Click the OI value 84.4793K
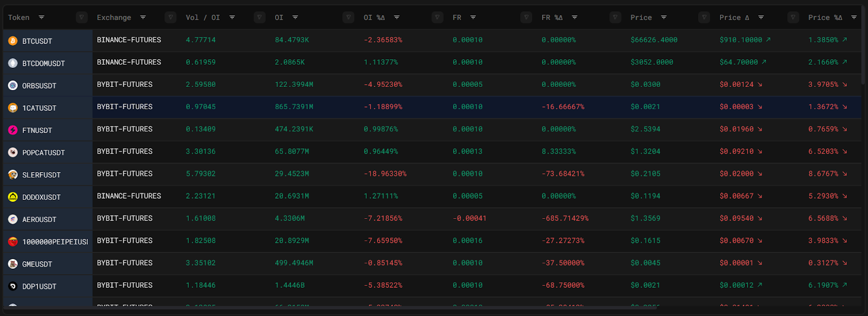 click(x=292, y=40)
